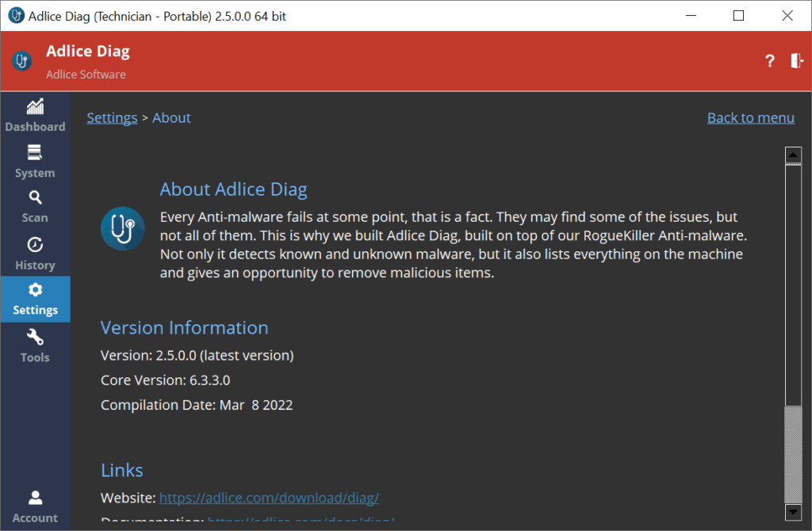Close the Adlice Diag window
The width and height of the screenshot is (812, 531).
[787, 16]
